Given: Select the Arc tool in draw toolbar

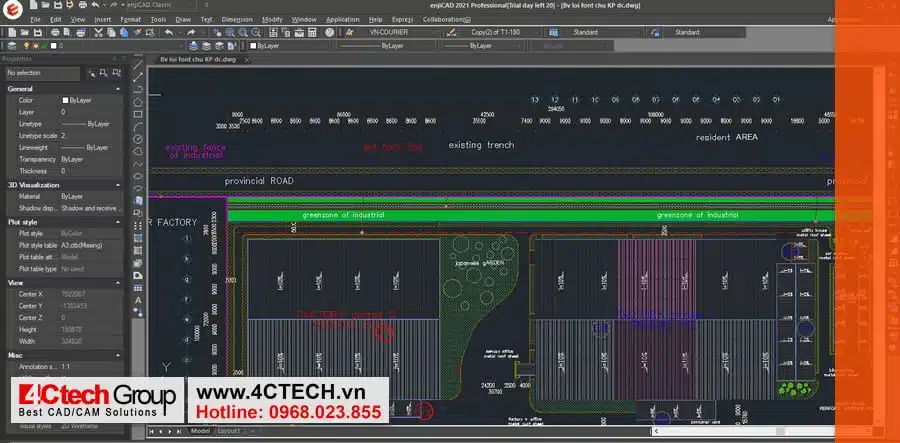Looking at the screenshot, I should 138,127.
